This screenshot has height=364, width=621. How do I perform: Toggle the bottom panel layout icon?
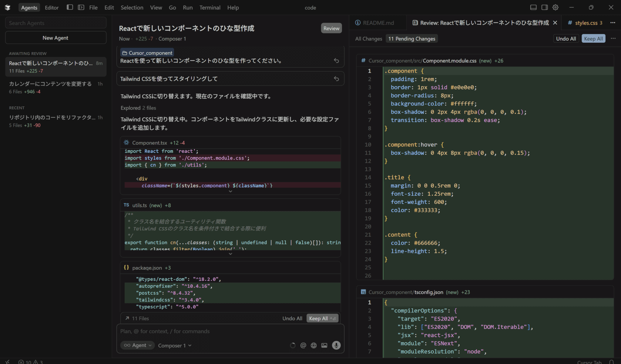click(x=533, y=7)
